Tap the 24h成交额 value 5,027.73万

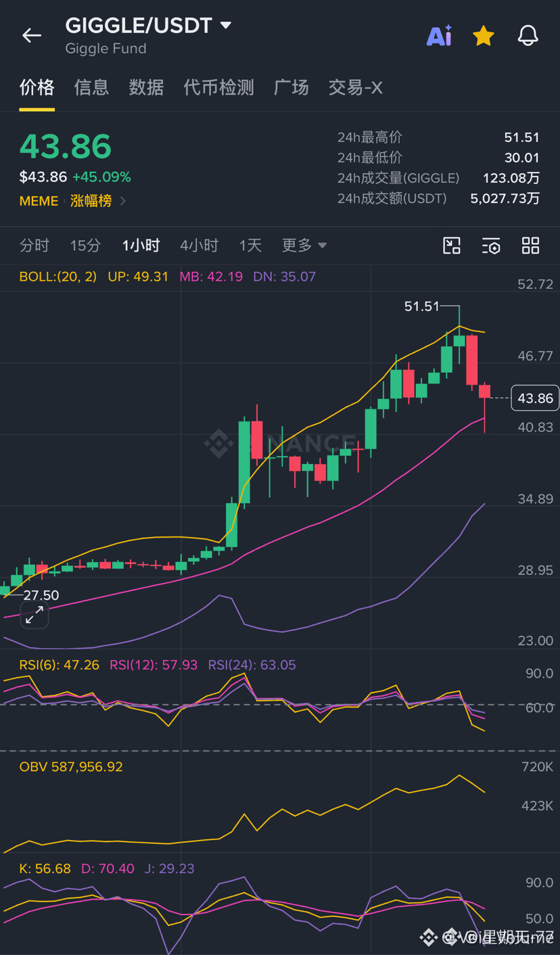tap(505, 198)
